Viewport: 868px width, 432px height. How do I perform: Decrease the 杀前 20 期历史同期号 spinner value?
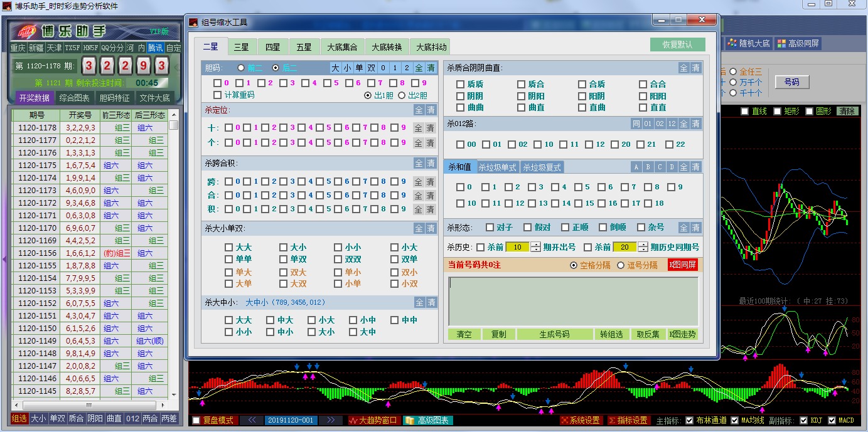click(642, 250)
